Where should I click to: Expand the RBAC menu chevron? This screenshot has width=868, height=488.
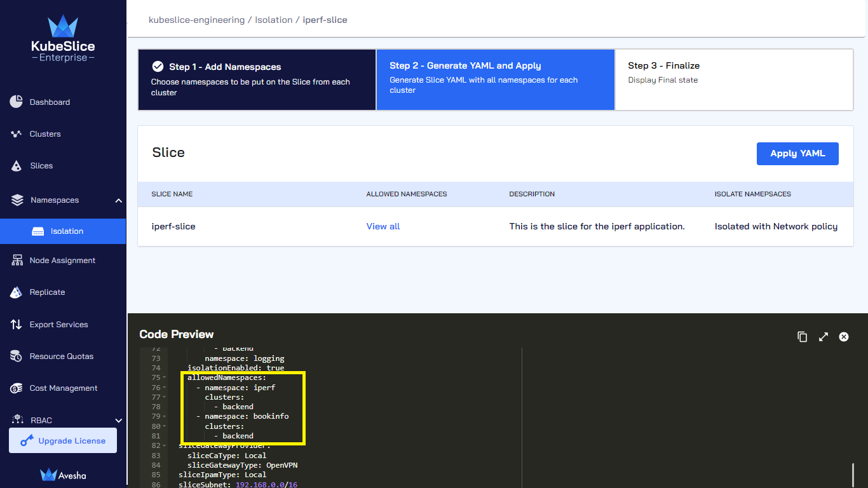[x=119, y=421]
